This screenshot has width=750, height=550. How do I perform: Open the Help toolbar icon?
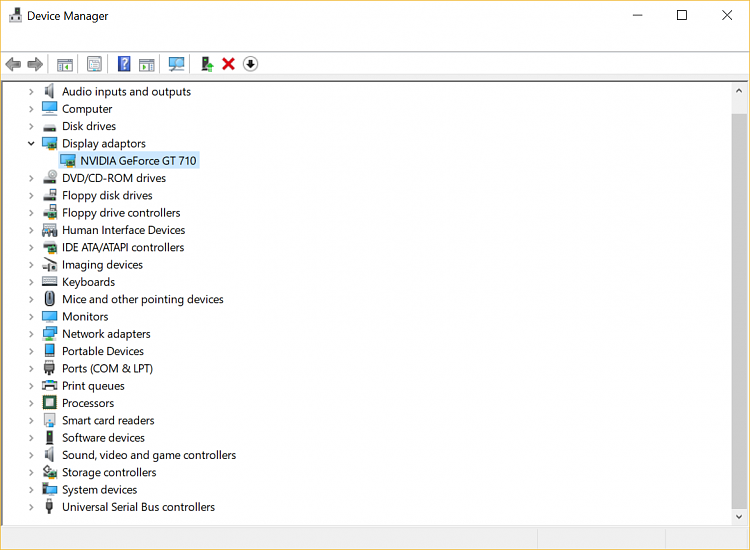tap(124, 64)
